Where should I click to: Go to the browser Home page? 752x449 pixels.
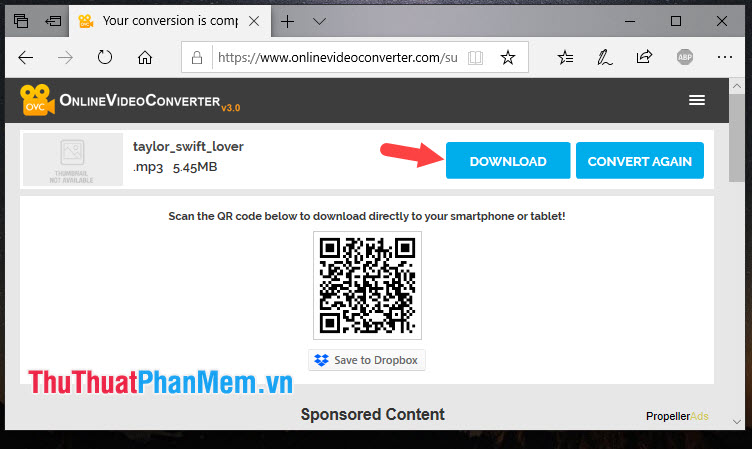coord(145,58)
